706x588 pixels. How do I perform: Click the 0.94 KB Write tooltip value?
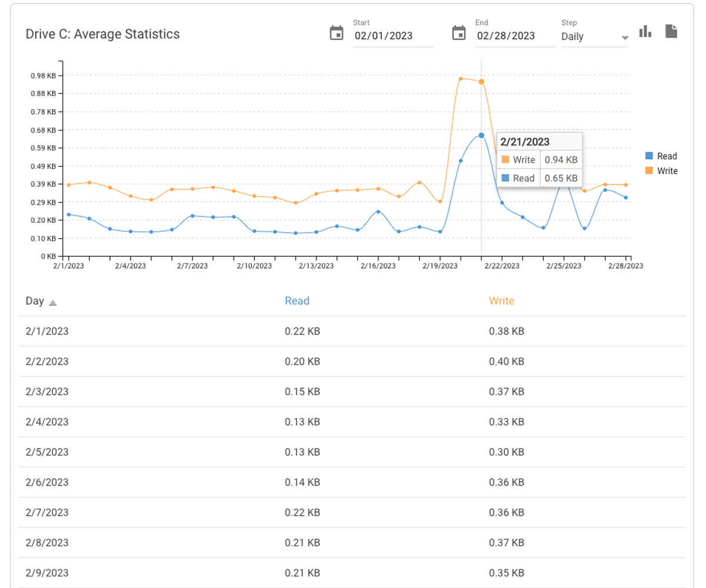(561, 160)
